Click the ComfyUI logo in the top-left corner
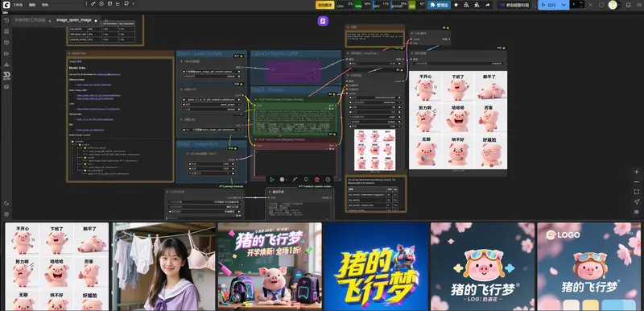This screenshot has height=311, width=644. (x=6, y=5)
